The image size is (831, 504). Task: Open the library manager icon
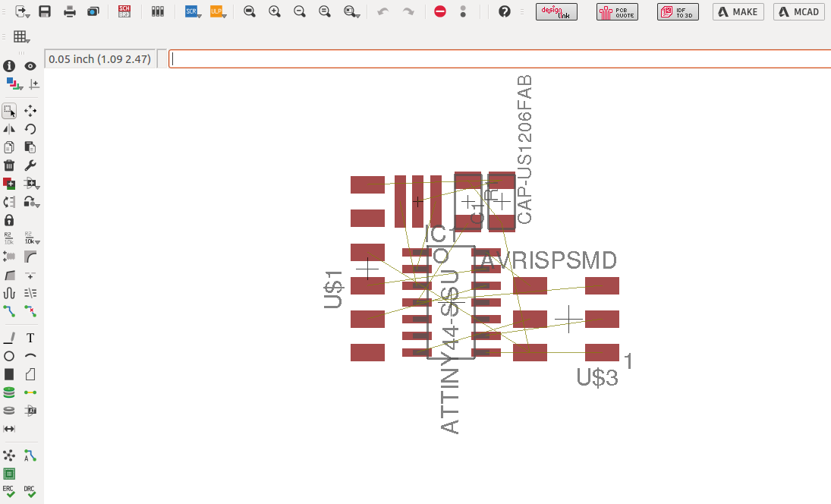pyautogui.click(x=157, y=11)
